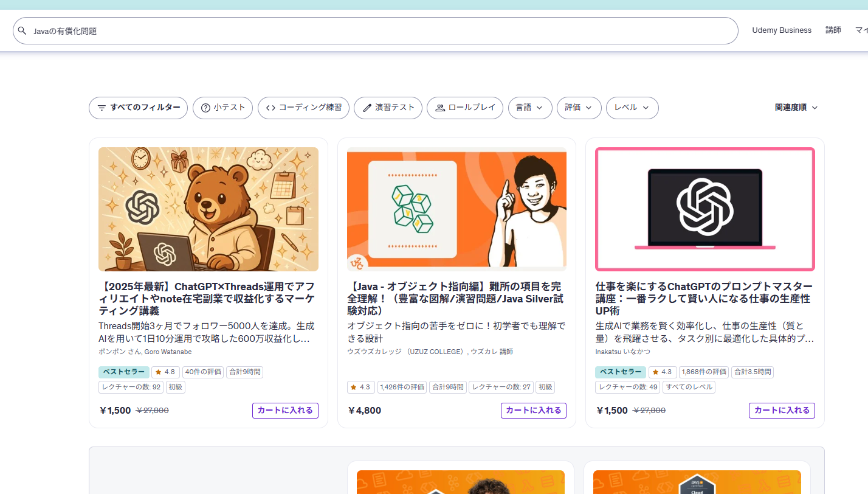Open the pink laptop ChatGPT course thumbnail

click(705, 209)
